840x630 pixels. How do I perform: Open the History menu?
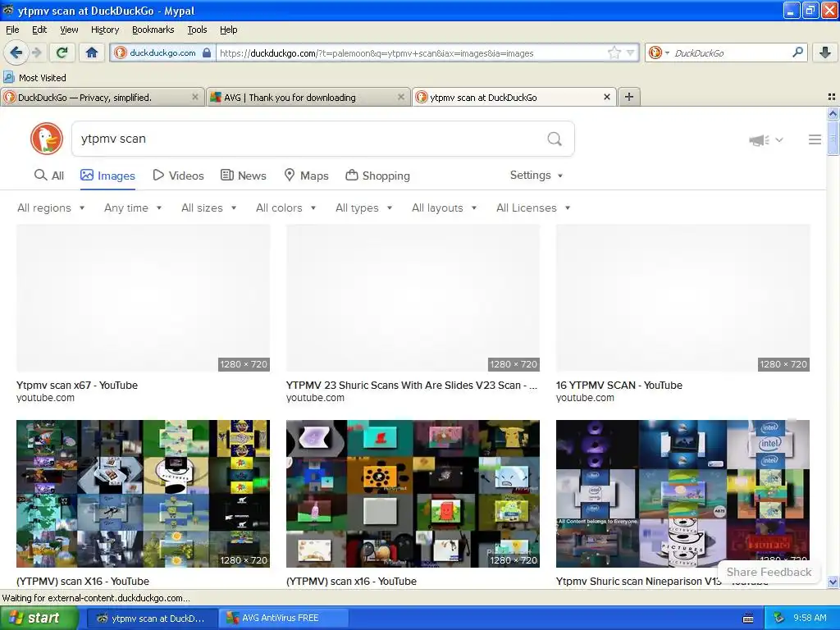(x=105, y=30)
